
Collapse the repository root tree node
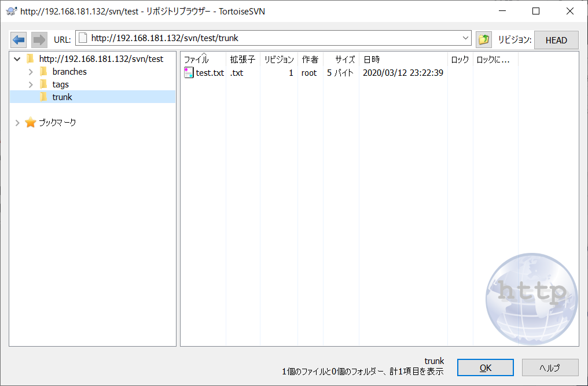(16, 58)
